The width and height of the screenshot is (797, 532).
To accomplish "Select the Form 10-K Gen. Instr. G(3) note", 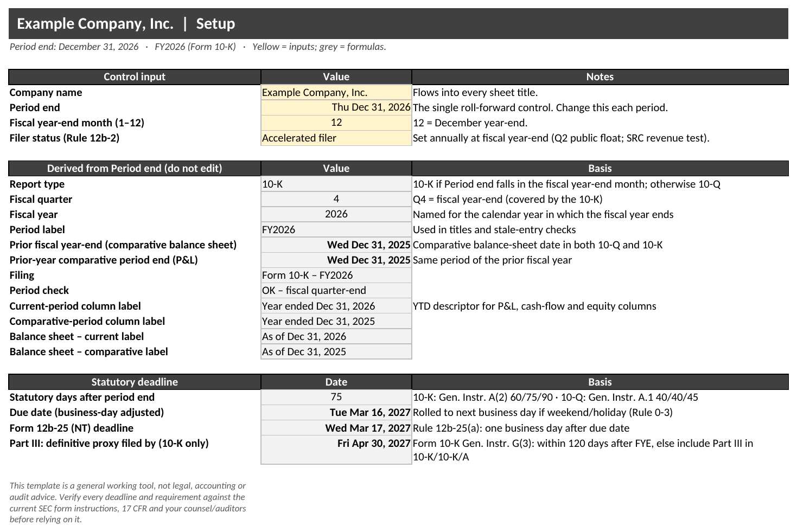I will coord(583,450).
